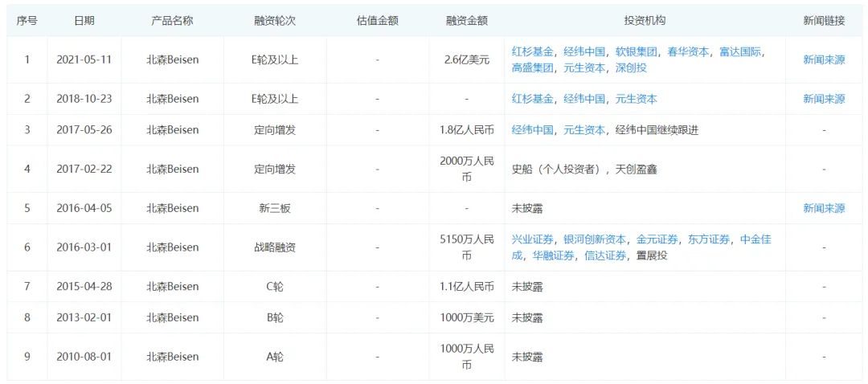Click 北森Beisen in the 2010-08-01 row
868x384 pixels.
click(172, 357)
